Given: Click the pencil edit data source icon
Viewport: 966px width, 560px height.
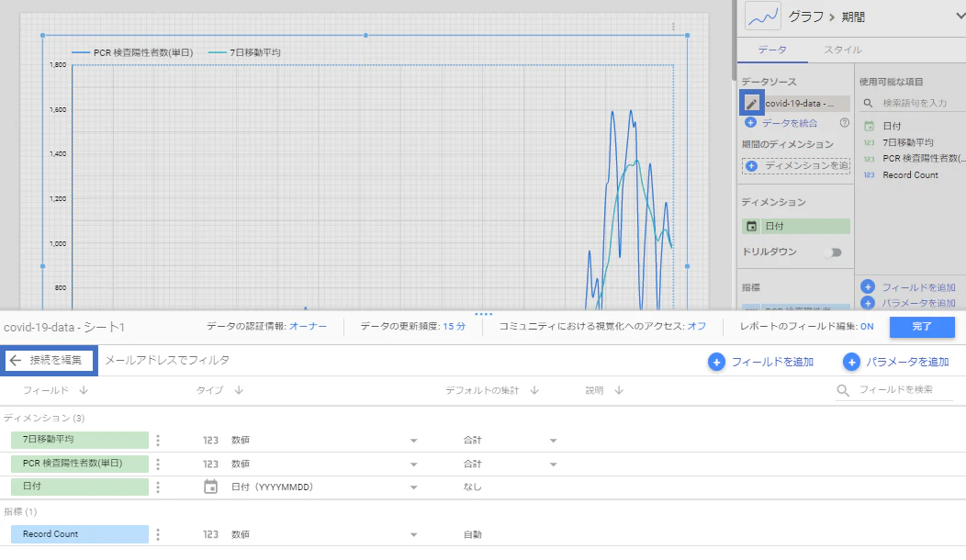Looking at the screenshot, I should 752,103.
